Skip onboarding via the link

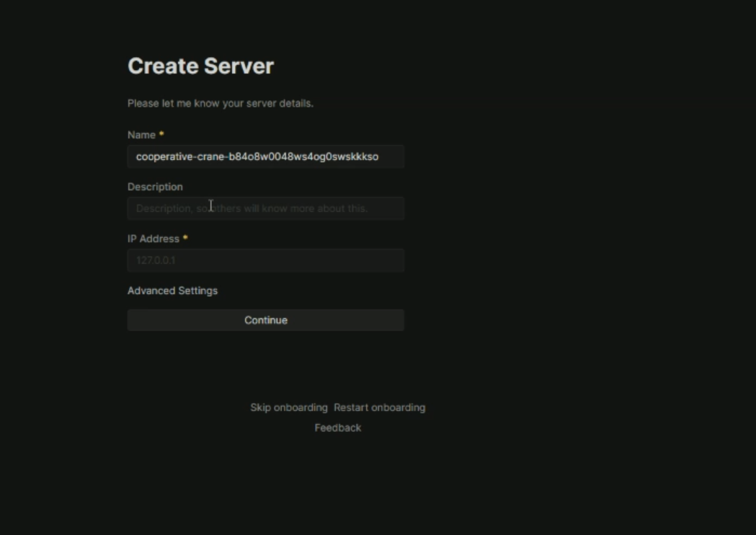288,407
